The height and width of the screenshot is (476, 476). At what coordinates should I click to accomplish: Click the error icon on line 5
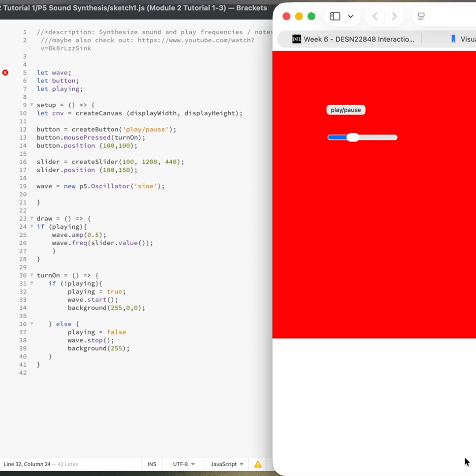pos(5,72)
